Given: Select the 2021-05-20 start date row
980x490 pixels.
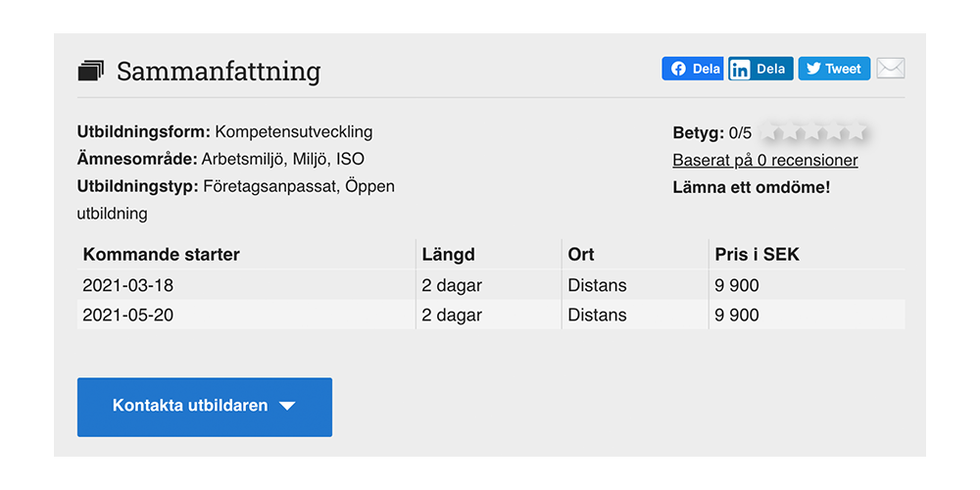Looking at the screenshot, I should point(491,315).
